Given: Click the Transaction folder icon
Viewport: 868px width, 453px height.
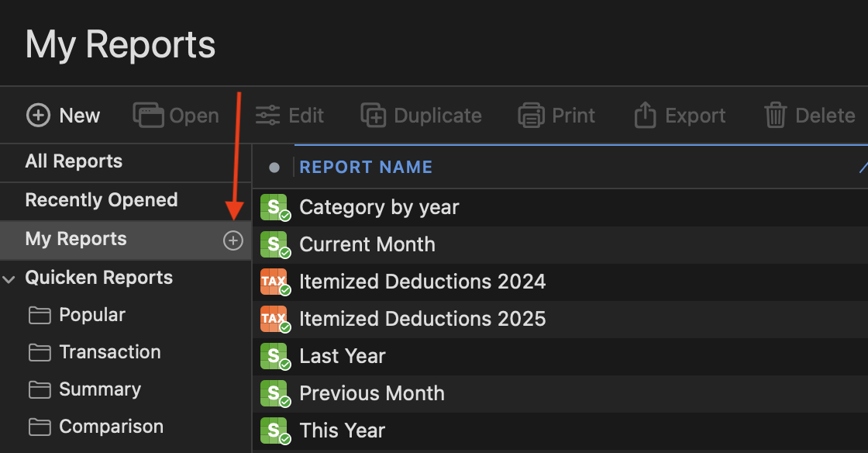Looking at the screenshot, I should (x=40, y=353).
